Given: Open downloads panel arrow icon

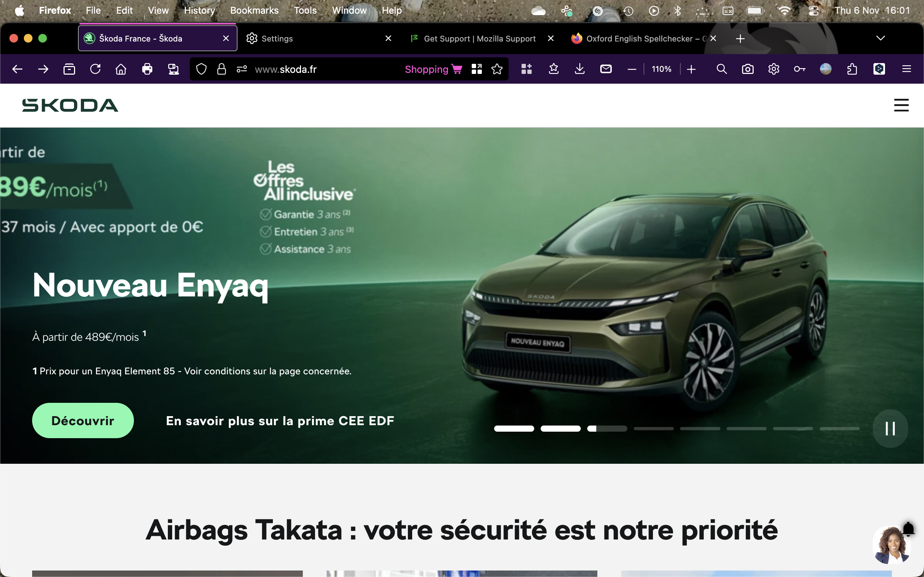Looking at the screenshot, I should tap(580, 69).
